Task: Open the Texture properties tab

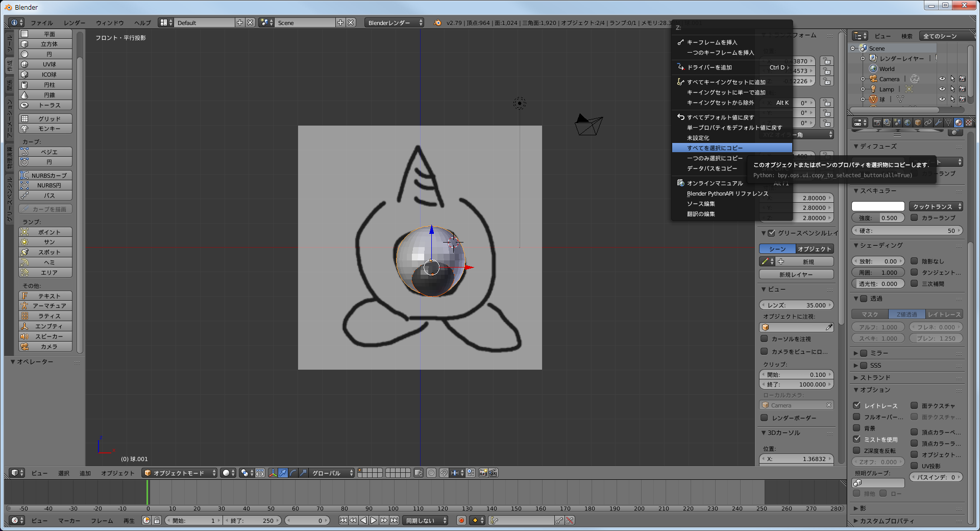Action: [969, 123]
